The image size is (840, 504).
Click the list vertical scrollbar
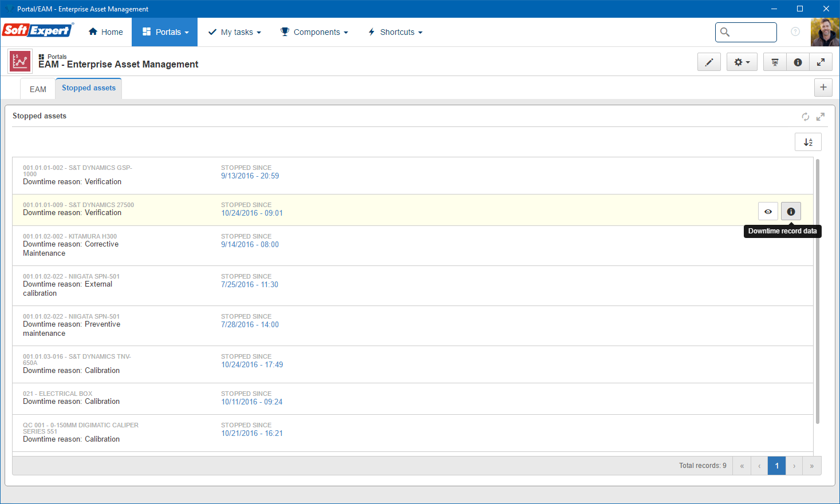click(x=818, y=292)
